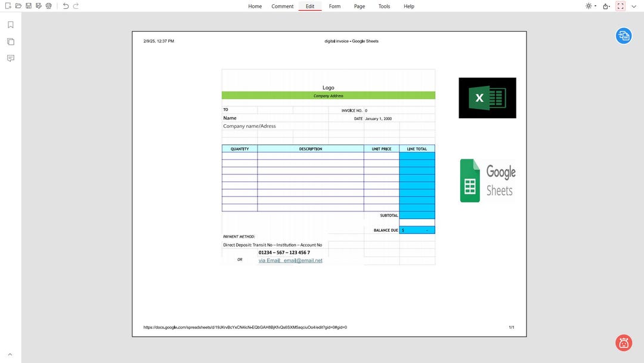The height and width of the screenshot is (363, 644).
Task: Open Share options
Action: [604, 6]
